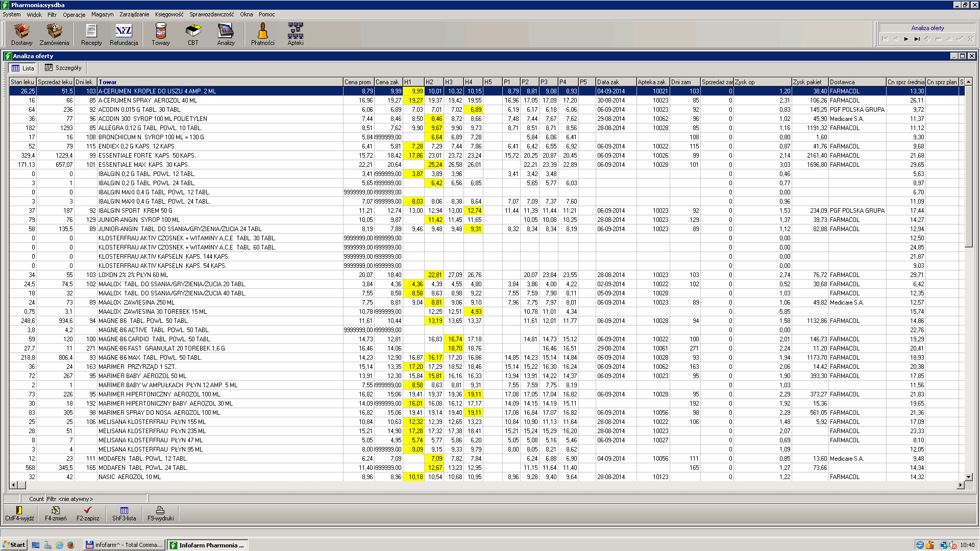Open the Płatności toolbar icon
The height and width of the screenshot is (551, 980).
263,34
